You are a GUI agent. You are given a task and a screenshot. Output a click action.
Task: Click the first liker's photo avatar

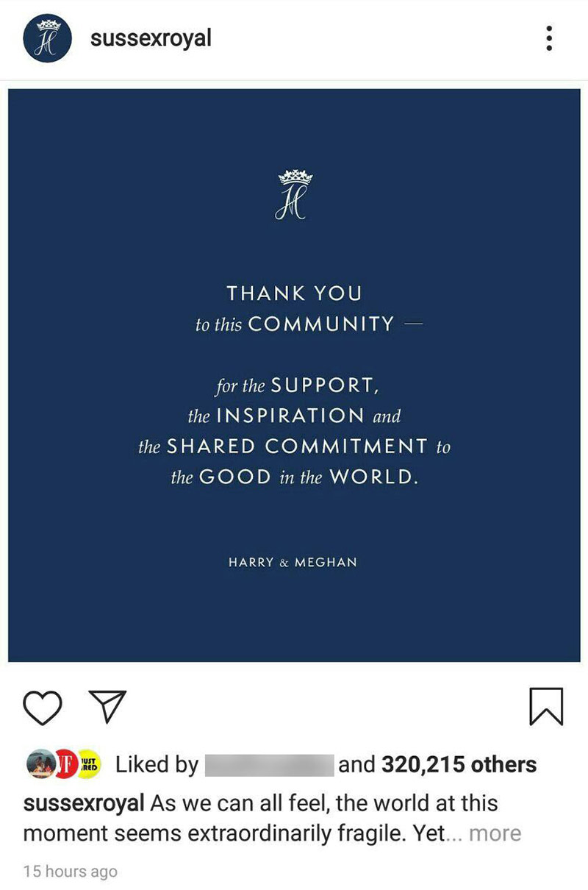pyautogui.click(x=40, y=765)
